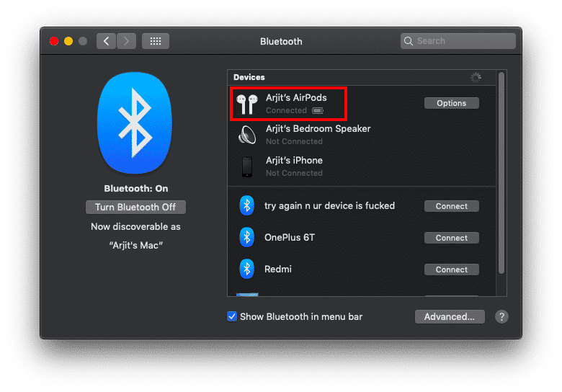Screen dimensions: 562x392
Task: Select Arjit's iPhone row
Action: coord(362,166)
